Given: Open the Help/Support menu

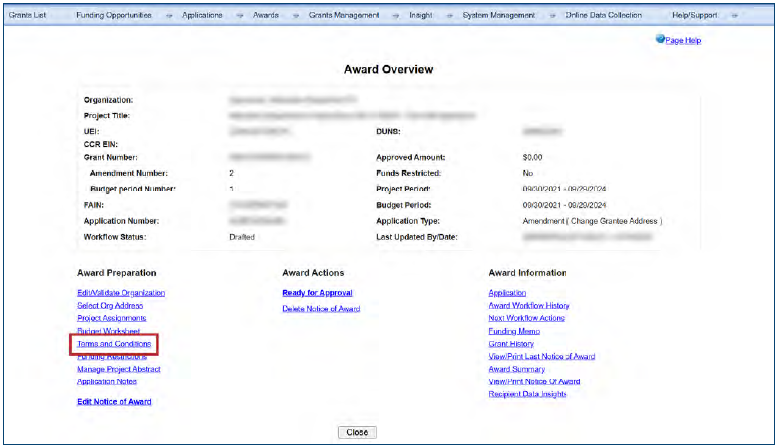Looking at the screenshot, I should [x=694, y=16].
